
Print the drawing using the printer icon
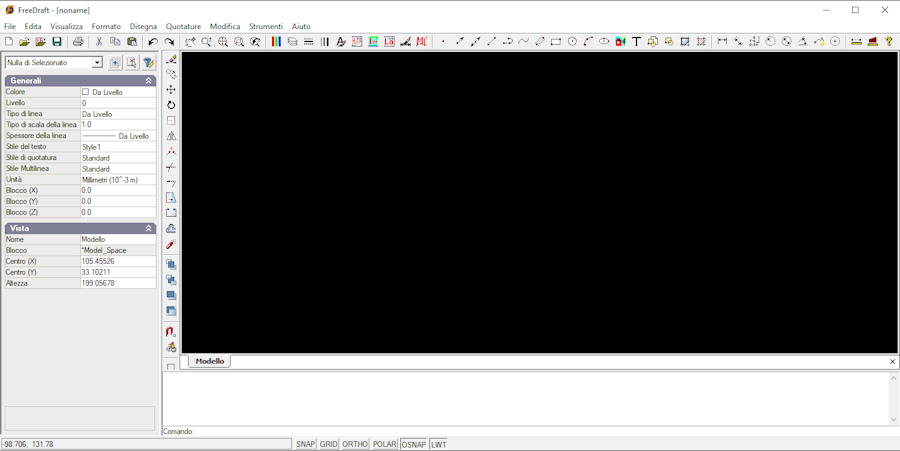79,41
